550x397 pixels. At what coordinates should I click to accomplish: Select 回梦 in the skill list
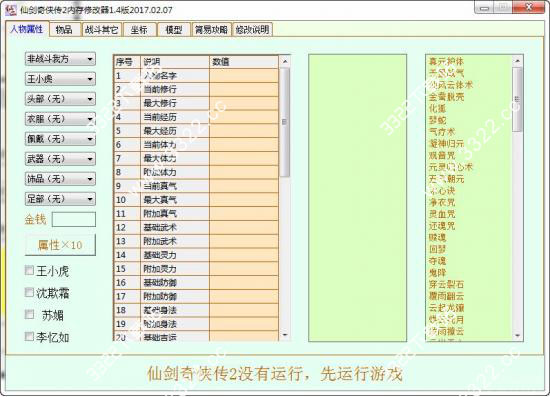tap(437, 249)
